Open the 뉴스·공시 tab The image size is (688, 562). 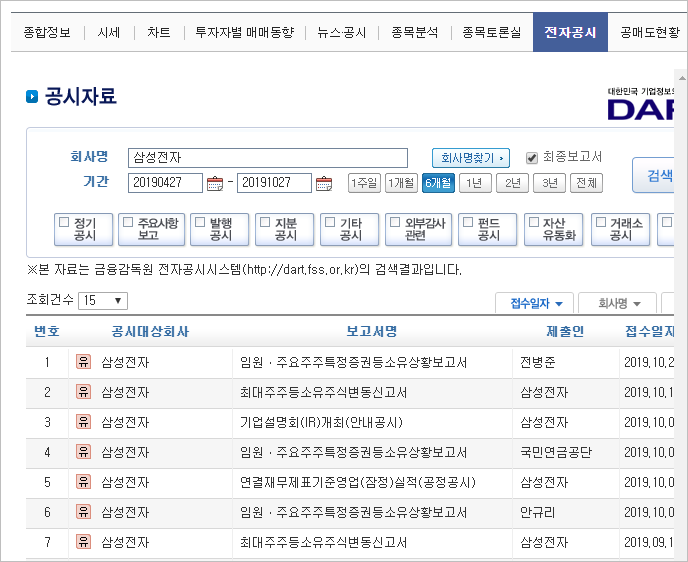(341, 32)
